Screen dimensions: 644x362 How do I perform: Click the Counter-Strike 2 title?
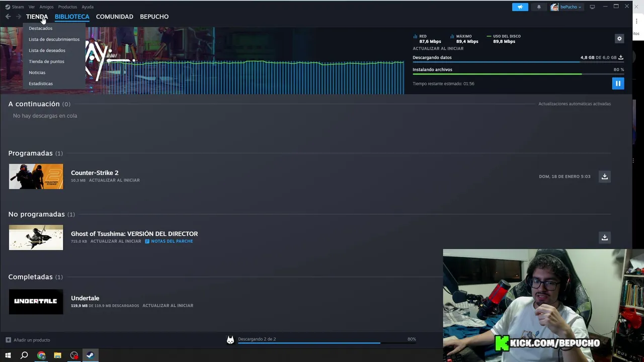(x=95, y=172)
